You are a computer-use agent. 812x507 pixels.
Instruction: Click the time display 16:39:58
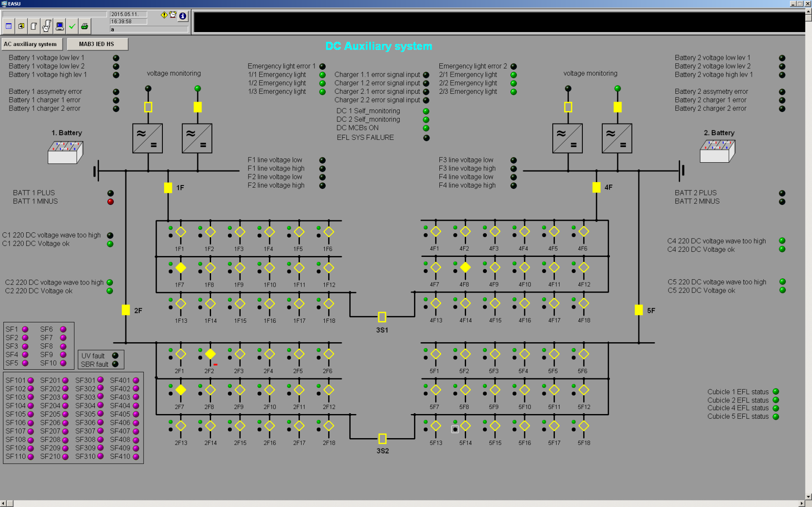pyautogui.click(x=128, y=22)
